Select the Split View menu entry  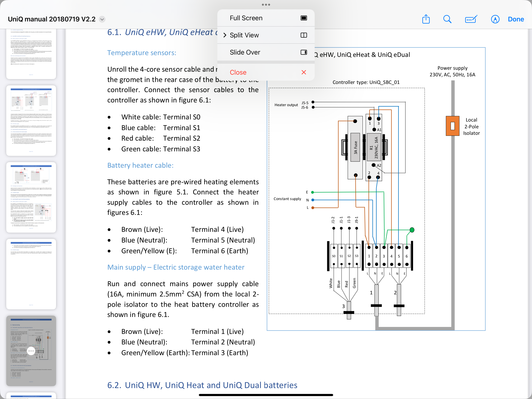coord(266,35)
